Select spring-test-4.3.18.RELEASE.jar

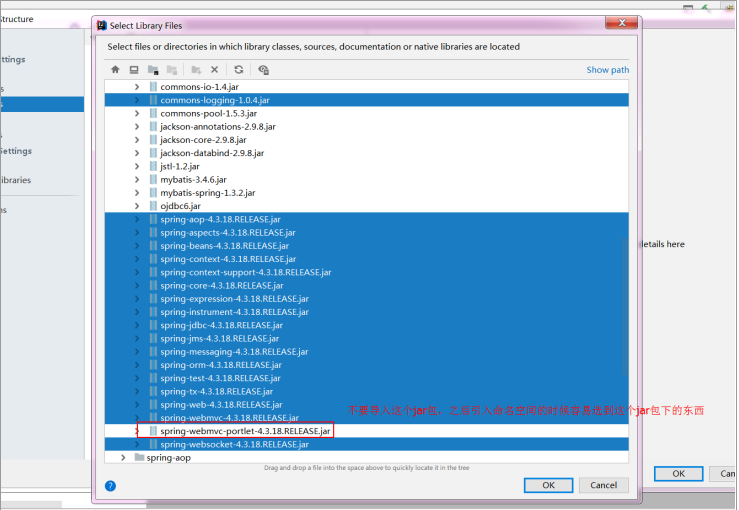coord(367,378)
